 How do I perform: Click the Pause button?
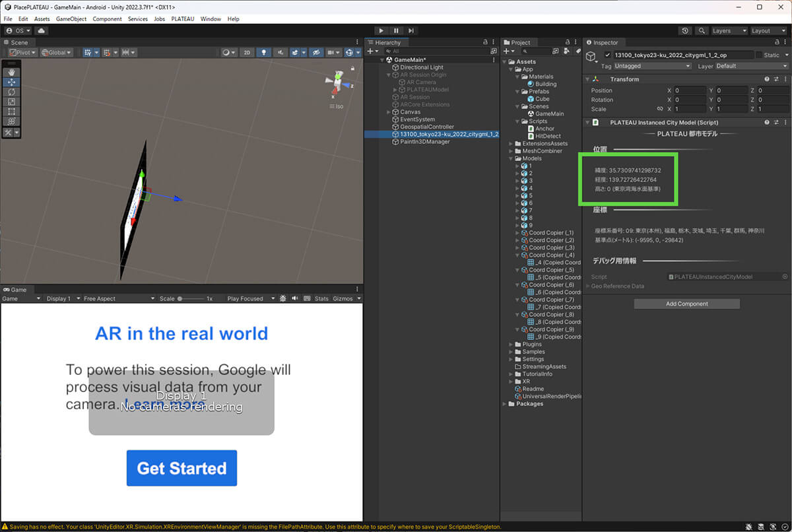[x=396, y=30]
